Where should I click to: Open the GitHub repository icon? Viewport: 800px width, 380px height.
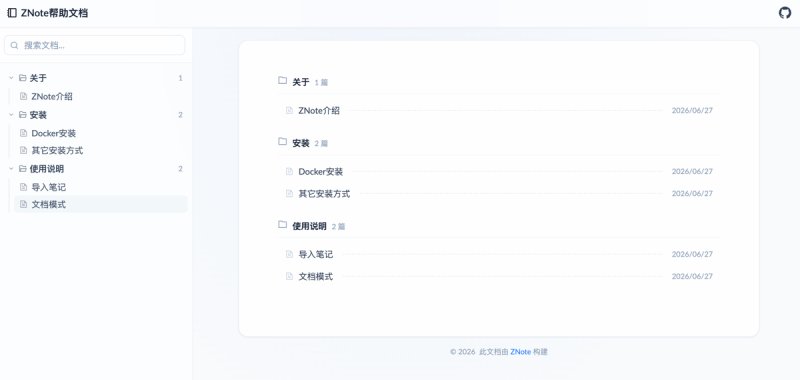(785, 13)
